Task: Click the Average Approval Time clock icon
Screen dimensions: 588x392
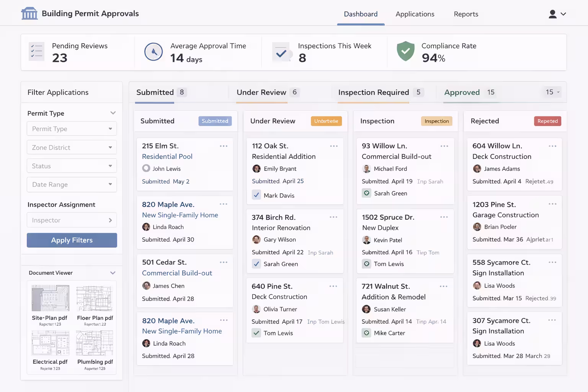Action: click(x=154, y=52)
